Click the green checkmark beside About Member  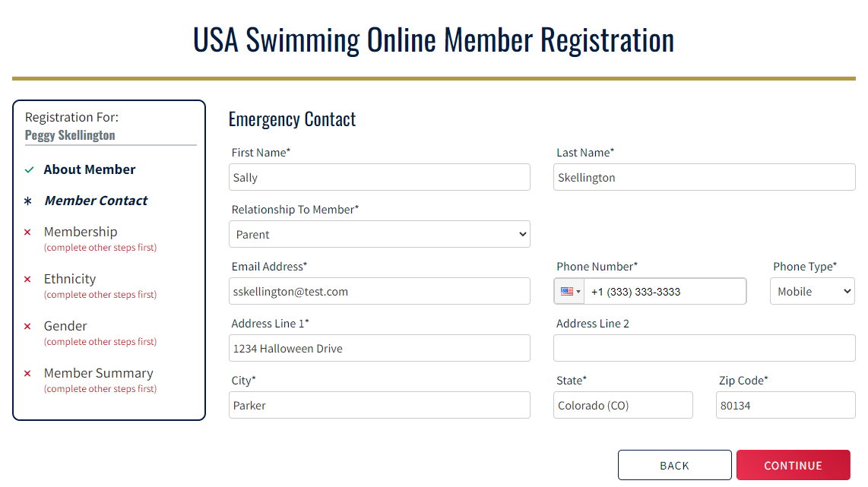point(29,170)
